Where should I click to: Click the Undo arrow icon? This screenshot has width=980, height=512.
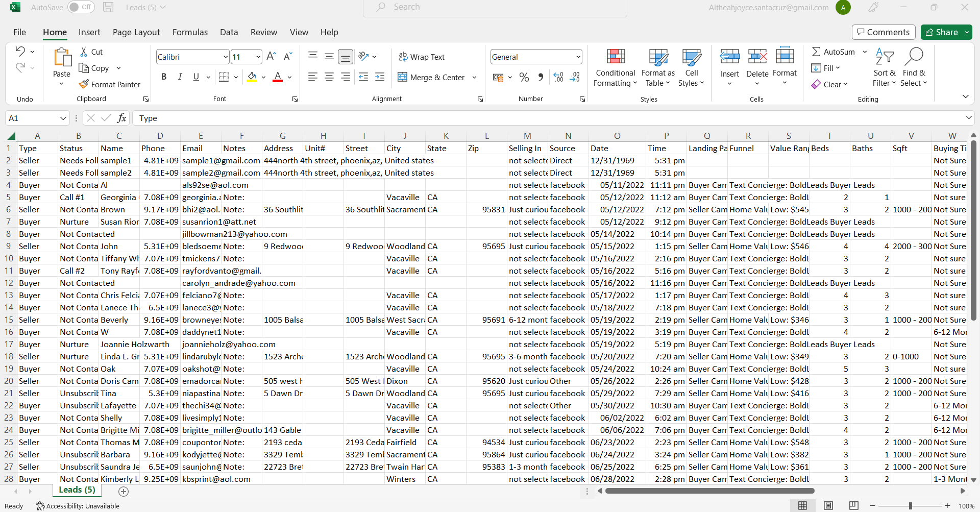click(20, 51)
